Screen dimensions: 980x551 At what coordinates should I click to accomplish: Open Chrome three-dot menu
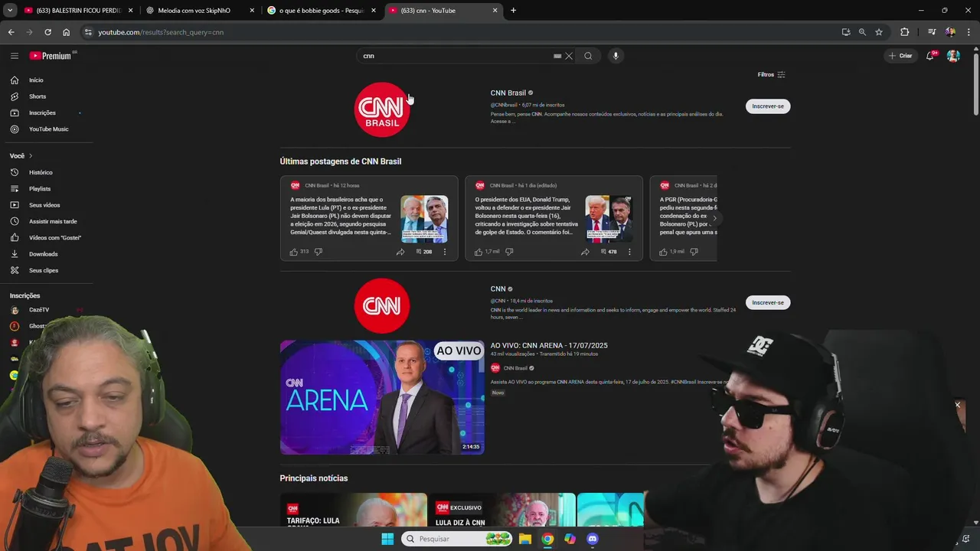tap(969, 32)
